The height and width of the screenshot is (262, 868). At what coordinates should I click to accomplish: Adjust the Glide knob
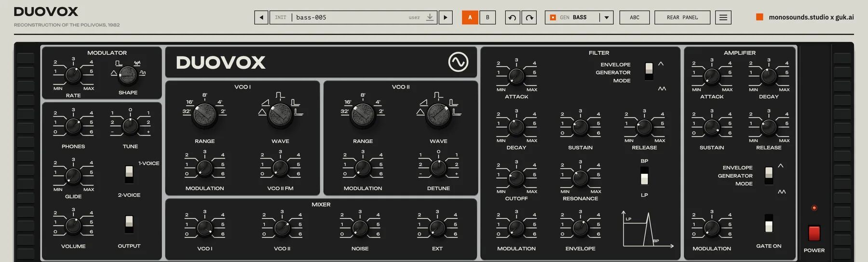click(x=73, y=176)
